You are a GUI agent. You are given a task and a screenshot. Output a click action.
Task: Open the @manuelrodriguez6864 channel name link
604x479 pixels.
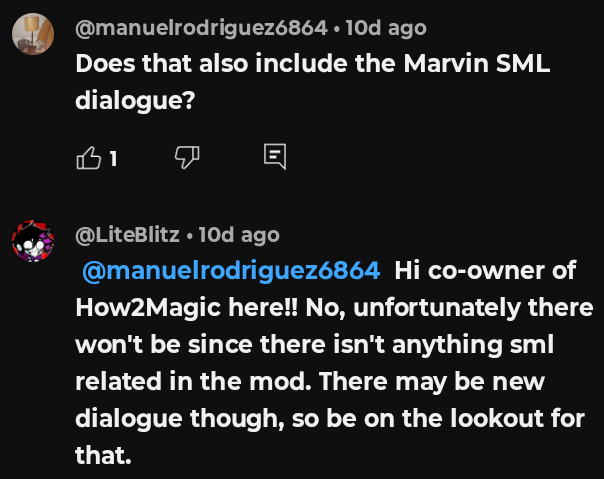(202, 27)
